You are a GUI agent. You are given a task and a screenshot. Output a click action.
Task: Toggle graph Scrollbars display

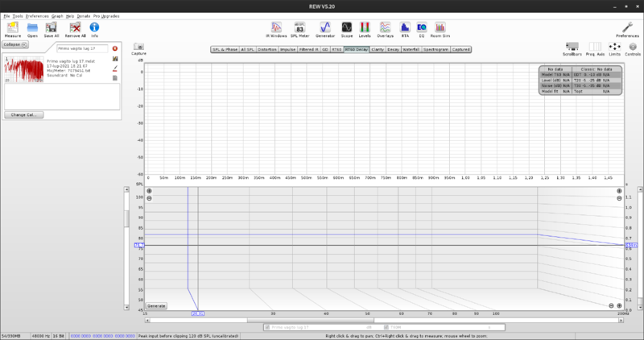point(572,48)
